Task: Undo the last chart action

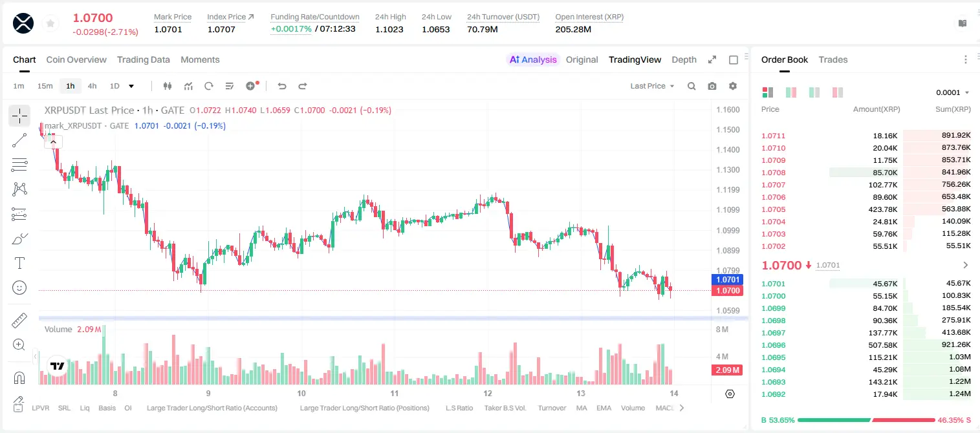Action: tap(282, 86)
